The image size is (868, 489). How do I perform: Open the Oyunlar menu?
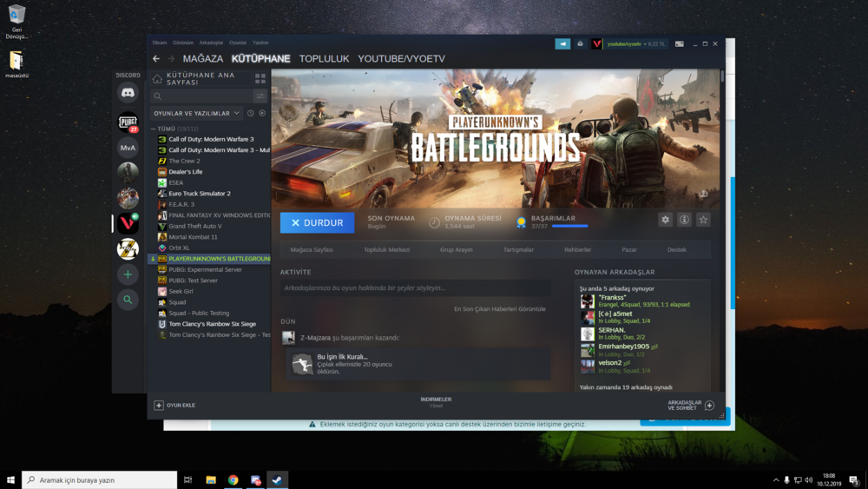(x=238, y=43)
